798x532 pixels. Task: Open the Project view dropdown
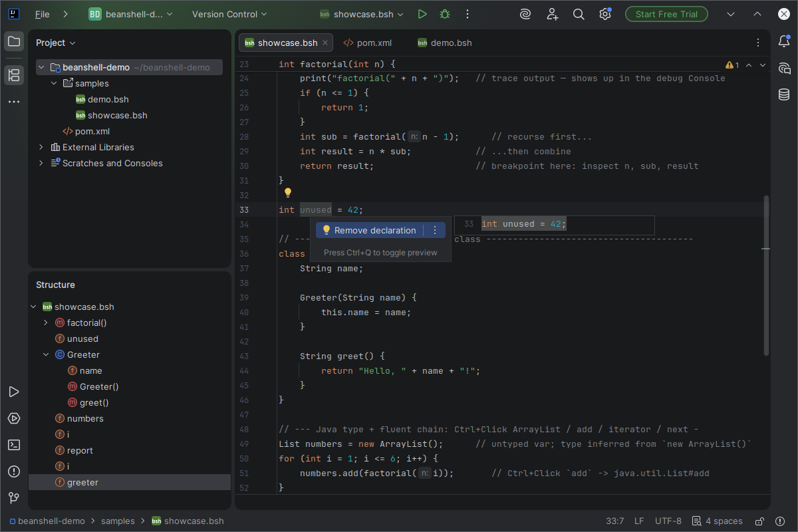[x=56, y=43]
